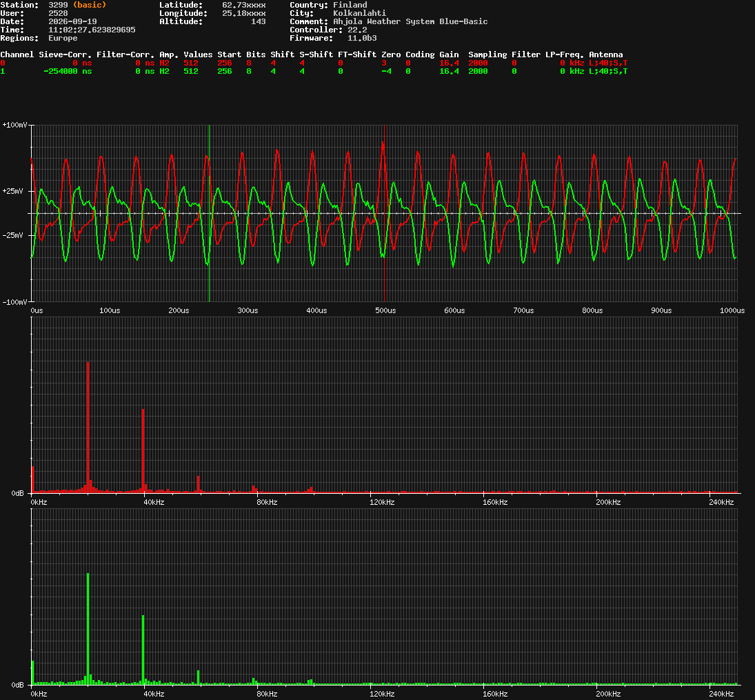Click the "FT-Shift" column header

coord(357,54)
